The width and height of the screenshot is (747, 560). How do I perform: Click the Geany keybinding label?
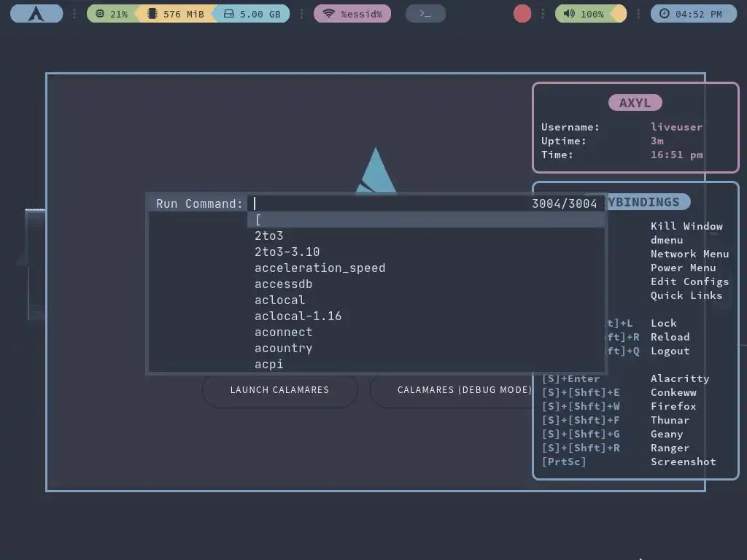[x=667, y=434]
